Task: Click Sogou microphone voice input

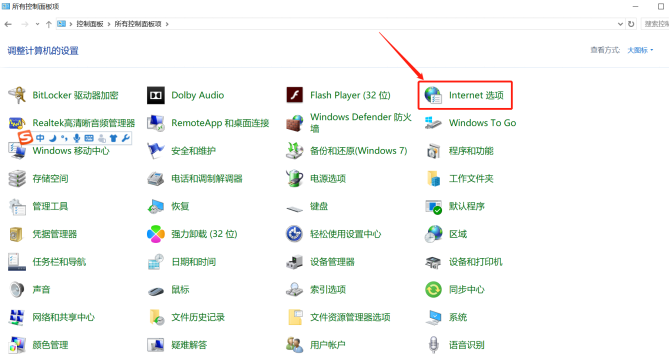Action: pos(76,138)
